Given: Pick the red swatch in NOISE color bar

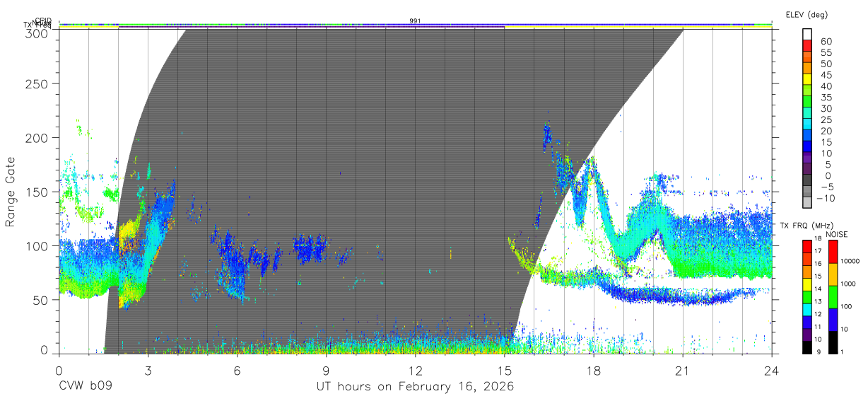Looking at the screenshot, I should [832, 252].
